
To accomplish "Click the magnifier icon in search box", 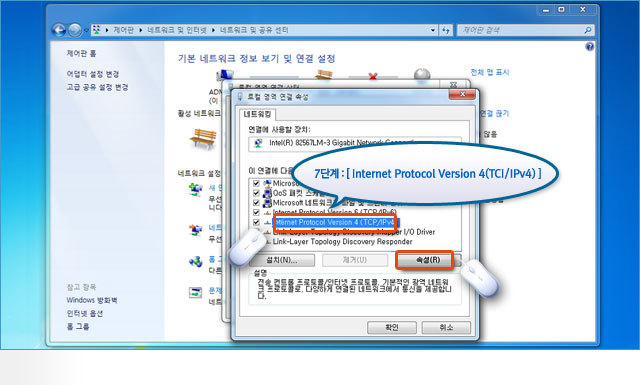I will [588, 30].
